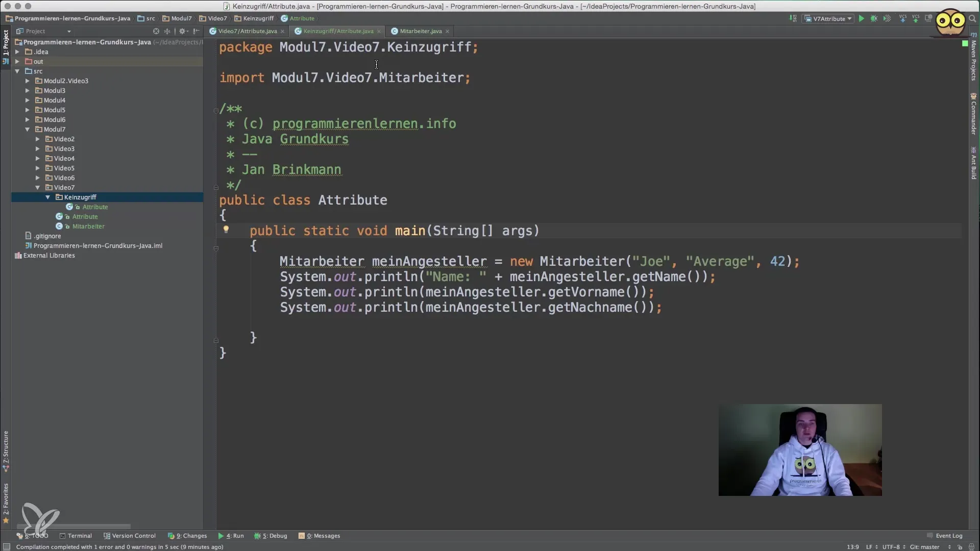Open the Structure tool window
Image resolution: width=980 pixels, height=551 pixels.
click(x=6, y=451)
